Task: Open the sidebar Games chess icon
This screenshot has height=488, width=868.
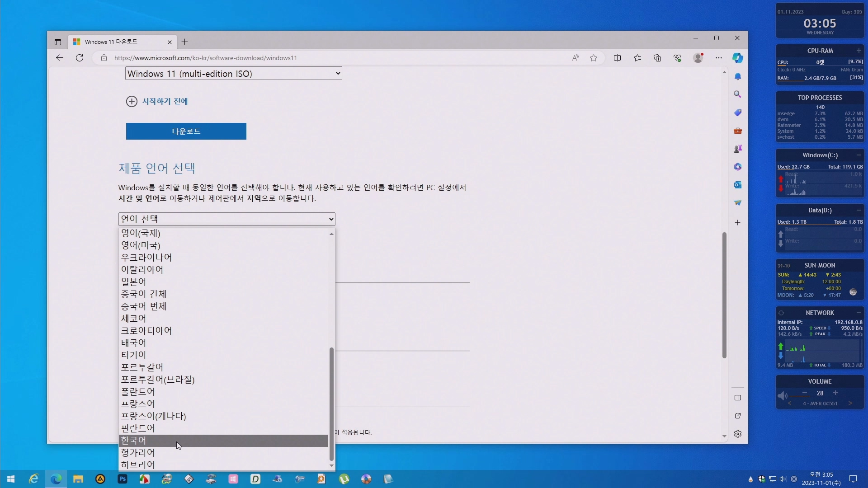Action: 738,149
